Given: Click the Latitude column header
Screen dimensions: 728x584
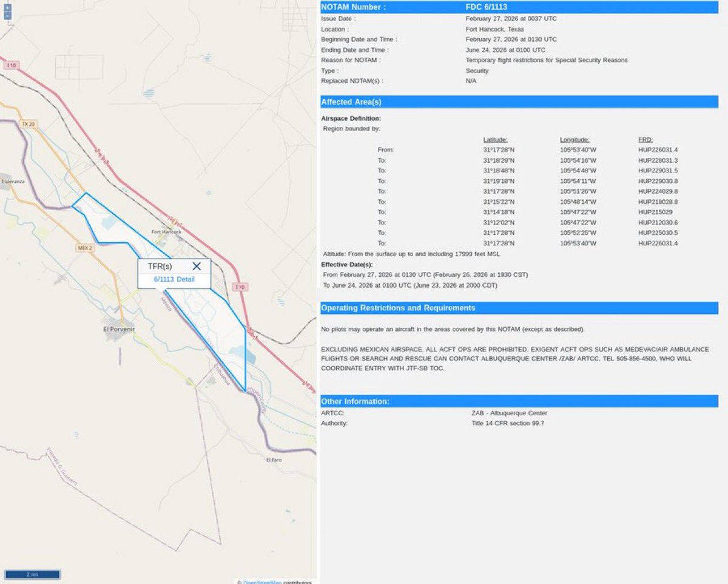Looking at the screenshot, I should 495,140.
